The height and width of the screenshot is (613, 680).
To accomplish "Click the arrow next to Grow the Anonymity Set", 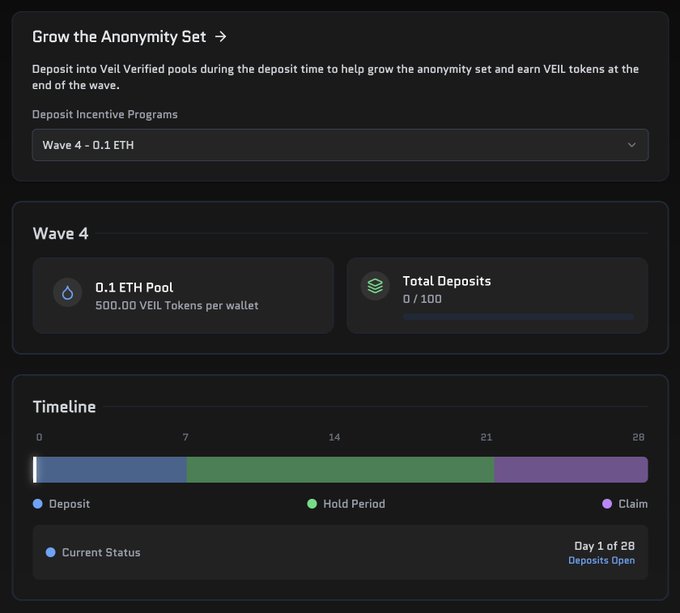I will [221, 37].
